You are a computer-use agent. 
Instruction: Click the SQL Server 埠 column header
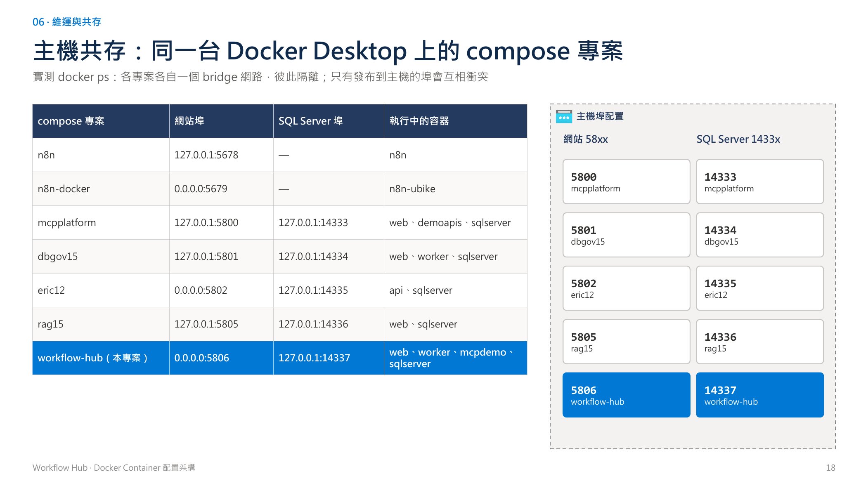click(x=329, y=121)
